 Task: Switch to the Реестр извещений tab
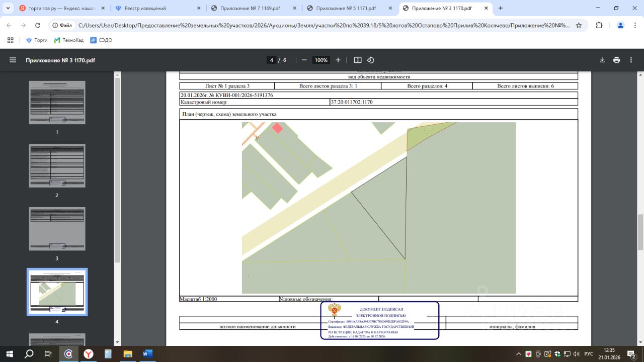click(x=157, y=9)
